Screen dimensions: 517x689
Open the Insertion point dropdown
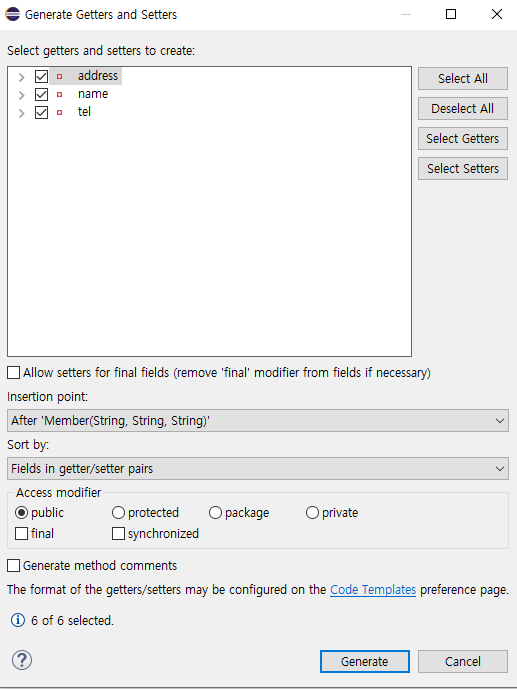[258, 421]
